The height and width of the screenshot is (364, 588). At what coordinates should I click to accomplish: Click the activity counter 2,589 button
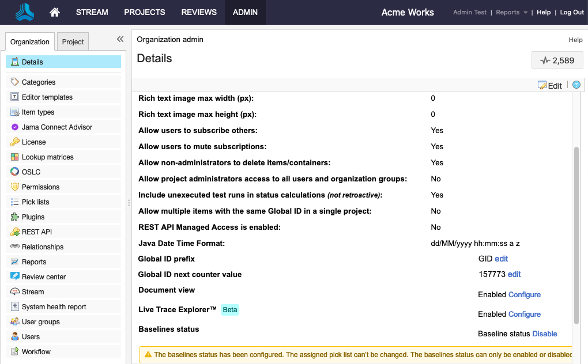(x=557, y=60)
